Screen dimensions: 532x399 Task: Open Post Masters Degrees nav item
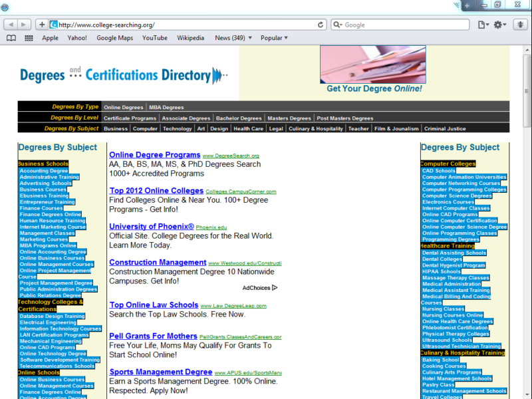click(345, 118)
